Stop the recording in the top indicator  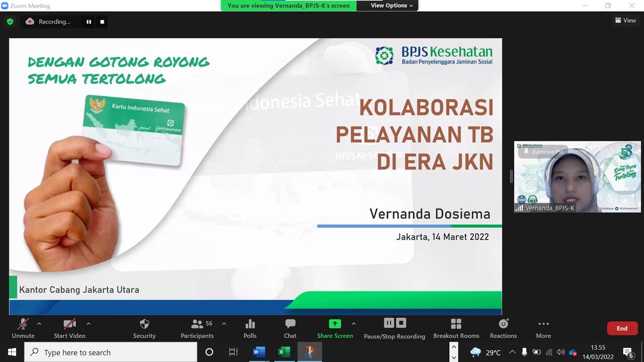102,22
